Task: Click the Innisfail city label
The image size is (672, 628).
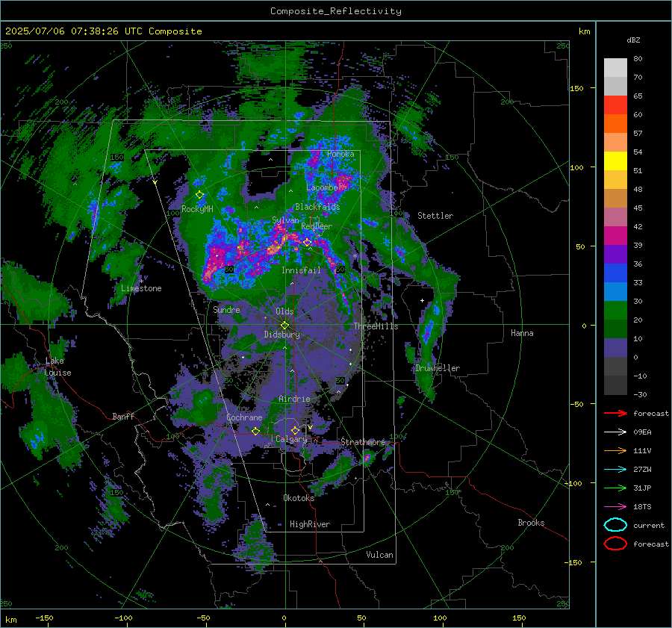Action: pos(301,270)
